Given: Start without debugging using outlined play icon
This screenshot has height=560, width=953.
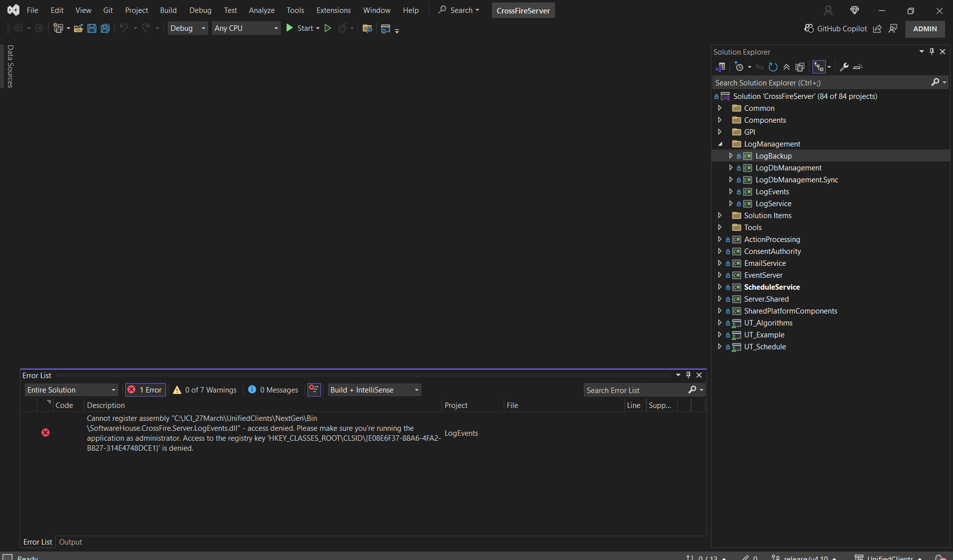Looking at the screenshot, I should tap(328, 28).
